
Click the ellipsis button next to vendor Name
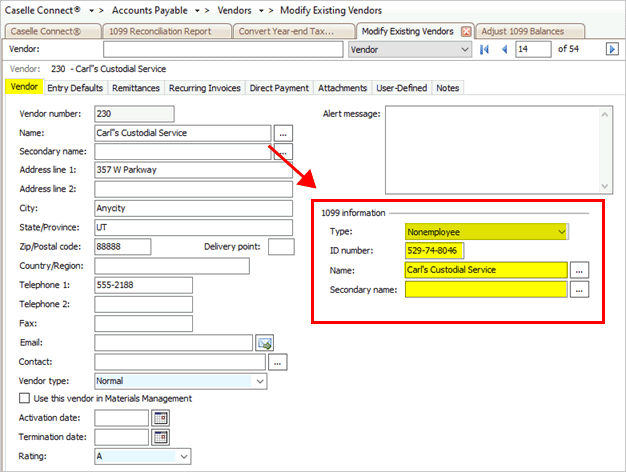tap(283, 133)
